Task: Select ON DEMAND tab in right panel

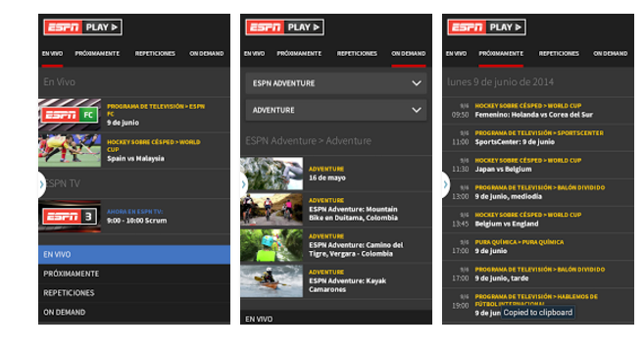Action: (x=611, y=54)
